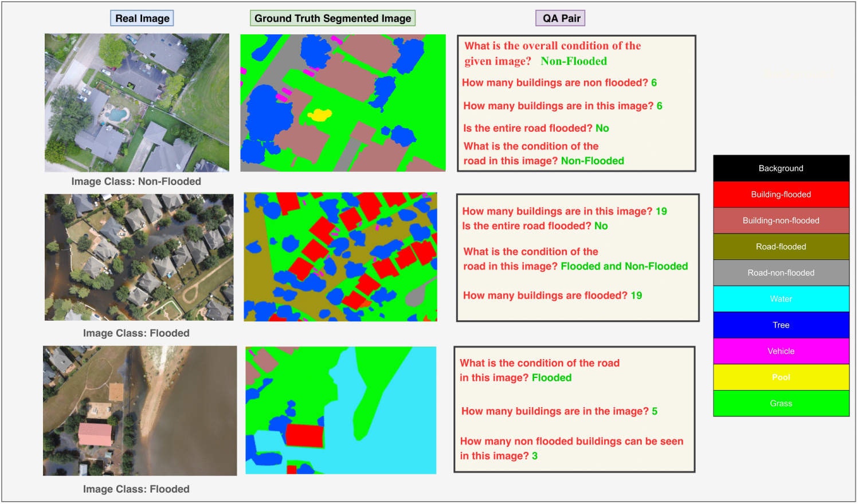Click the large red building in bottom segmentation
Screen dimensions: 858x504
[x=304, y=435]
